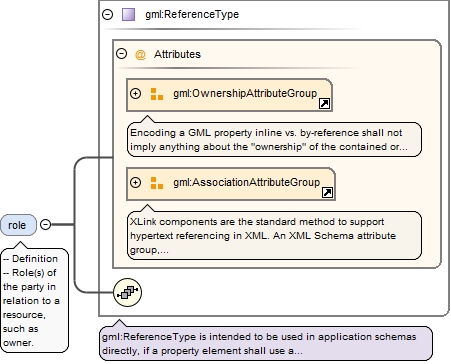Follow the OwnershipAttributeGroup reference arrow

click(324, 104)
